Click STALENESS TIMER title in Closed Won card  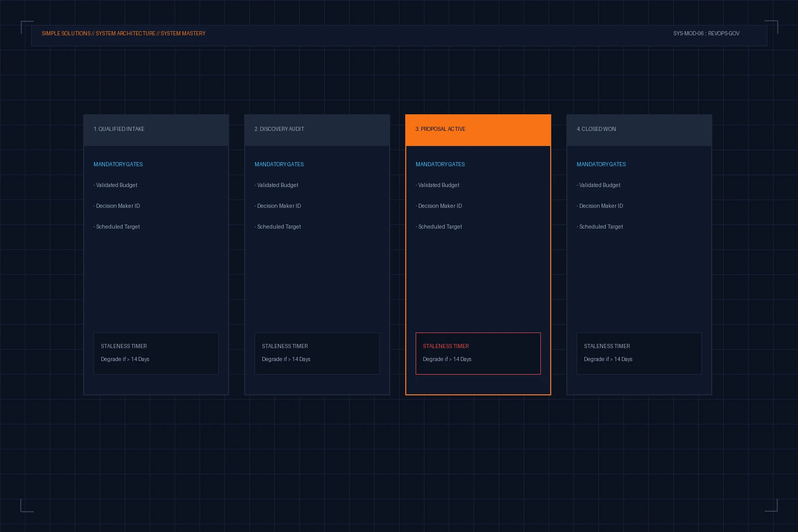coord(607,346)
